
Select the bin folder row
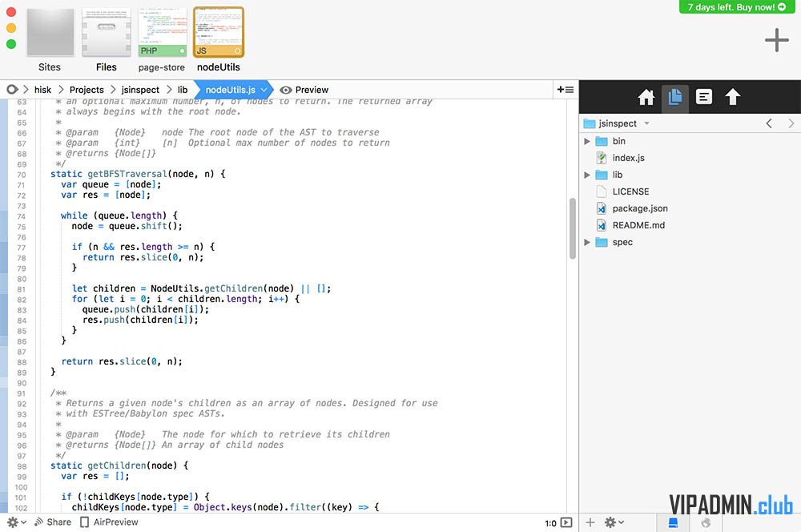690,141
